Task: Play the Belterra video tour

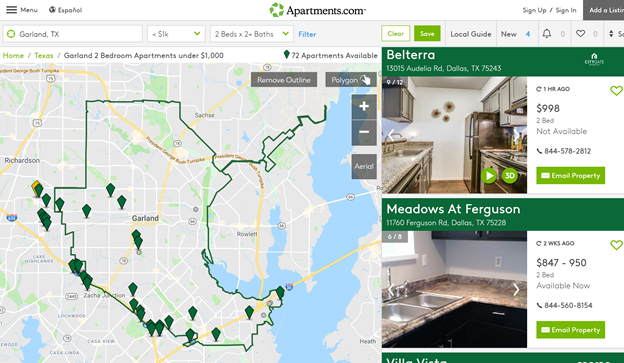Action: [489, 176]
